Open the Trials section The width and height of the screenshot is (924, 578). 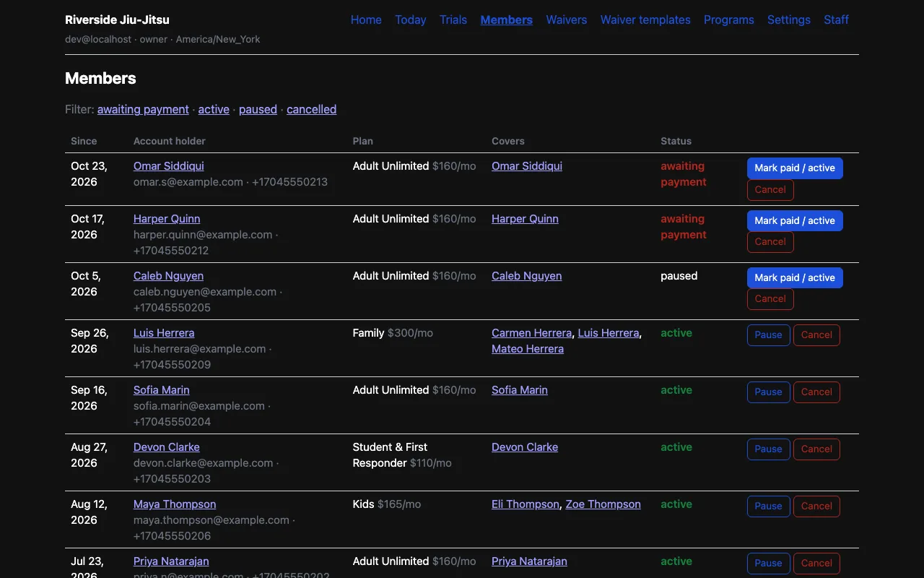tap(453, 20)
